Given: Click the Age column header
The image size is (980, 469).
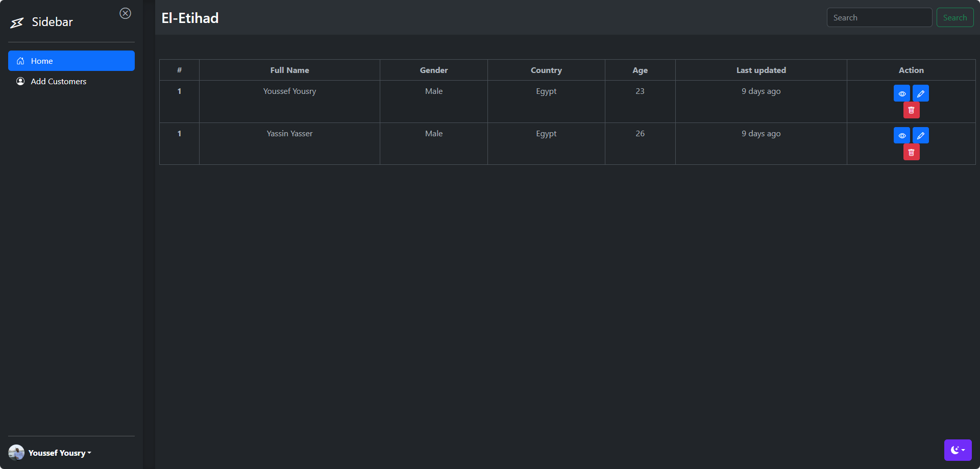Looking at the screenshot, I should 640,70.
